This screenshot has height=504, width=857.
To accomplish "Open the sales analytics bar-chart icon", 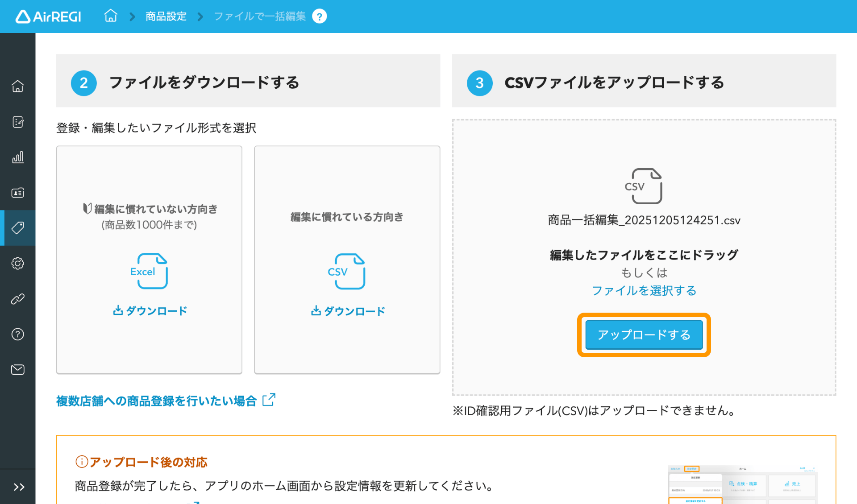I will (x=17, y=157).
